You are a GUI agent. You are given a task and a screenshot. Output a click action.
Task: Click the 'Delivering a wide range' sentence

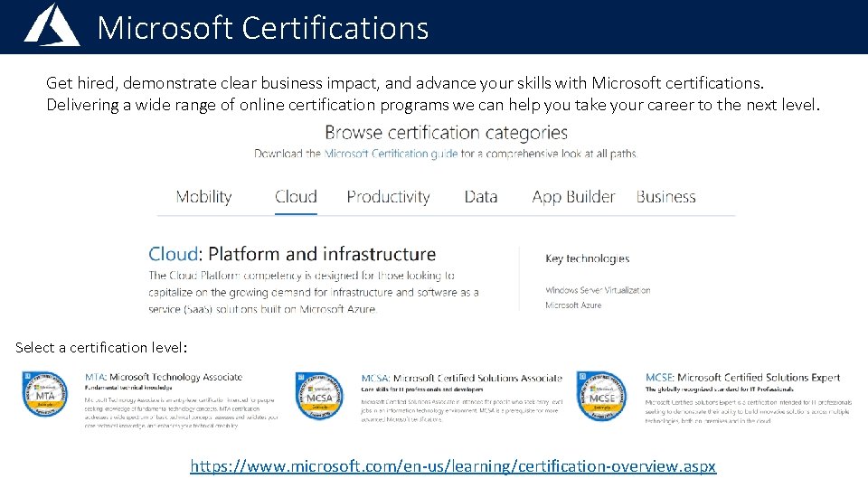(433, 105)
